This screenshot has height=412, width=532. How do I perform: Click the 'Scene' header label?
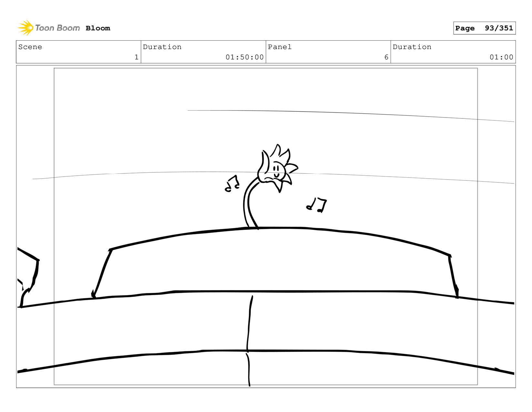coord(30,47)
